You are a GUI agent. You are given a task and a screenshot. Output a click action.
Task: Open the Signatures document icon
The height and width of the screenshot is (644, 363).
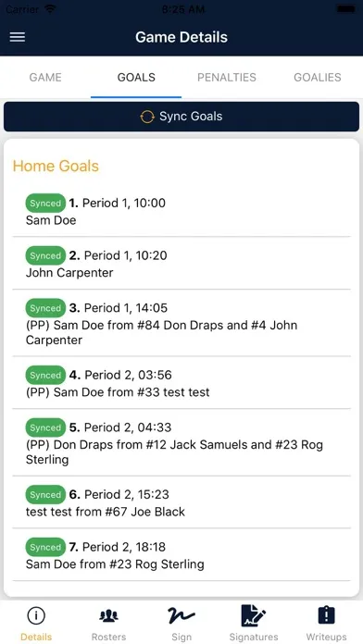(x=253, y=615)
